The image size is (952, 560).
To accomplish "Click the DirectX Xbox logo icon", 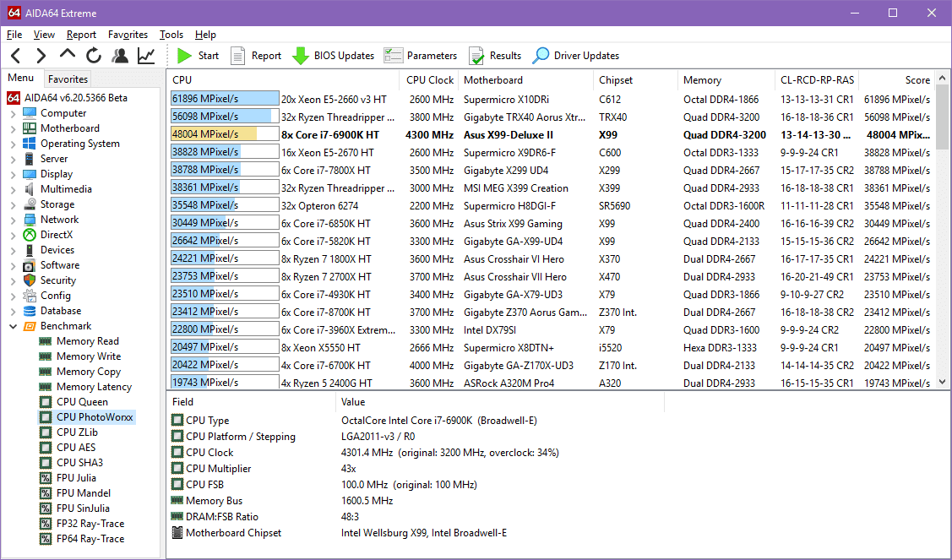I will tap(30, 235).
